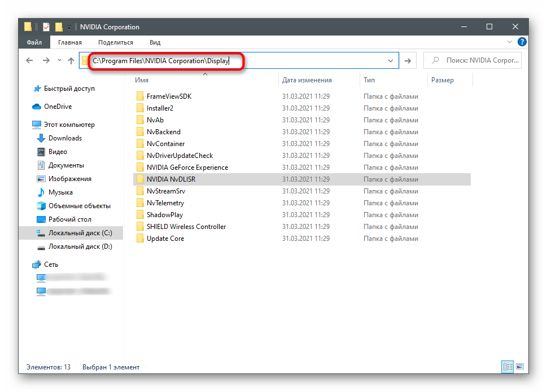Click the search box Поиск: NVIDIA Corpor...
Viewport: 547px width, 392px height.
coord(472,60)
